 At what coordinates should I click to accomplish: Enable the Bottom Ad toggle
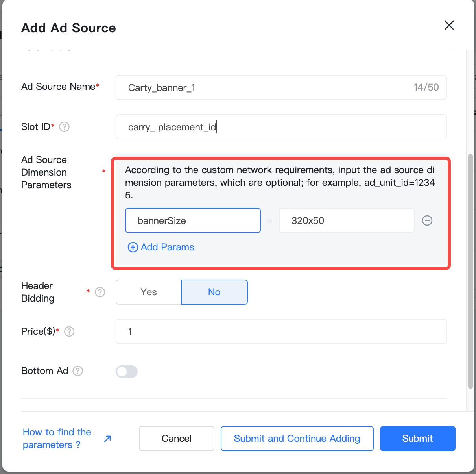click(x=127, y=371)
